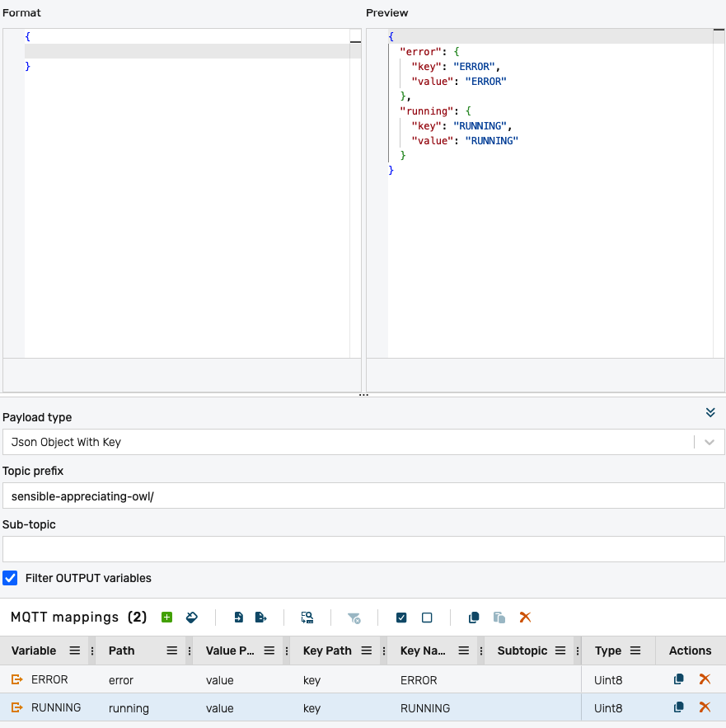726x728 pixels.
Task: Open the Payload type dropdown
Action: coord(708,442)
